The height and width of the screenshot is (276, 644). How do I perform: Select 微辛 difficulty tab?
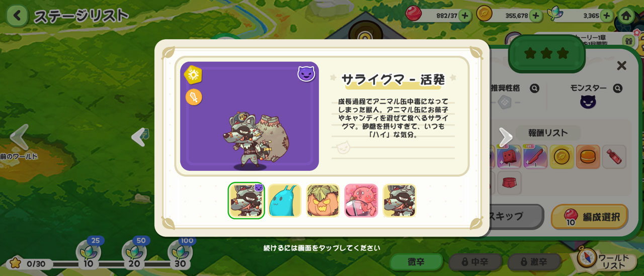click(416, 262)
